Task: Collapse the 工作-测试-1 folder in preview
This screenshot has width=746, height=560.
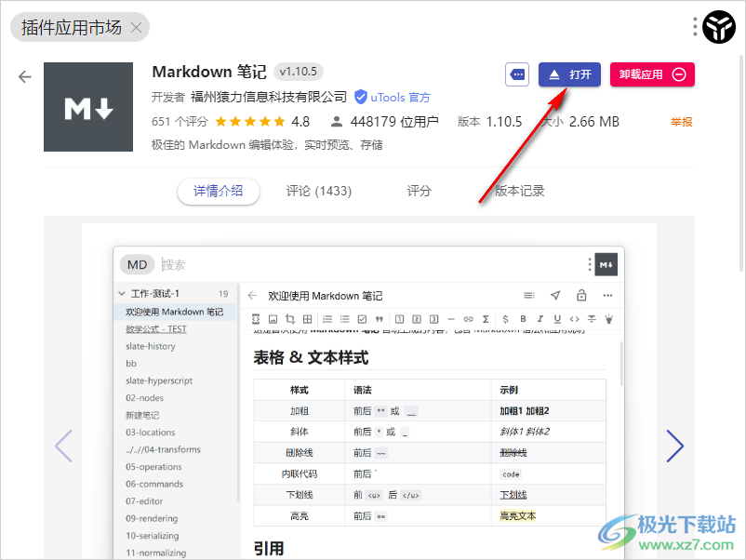Action: pos(122,294)
